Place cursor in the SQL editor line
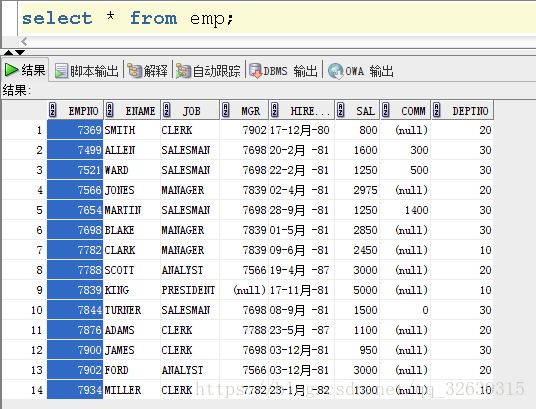Viewport: 536px width, 409px height. (x=277, y=18)
